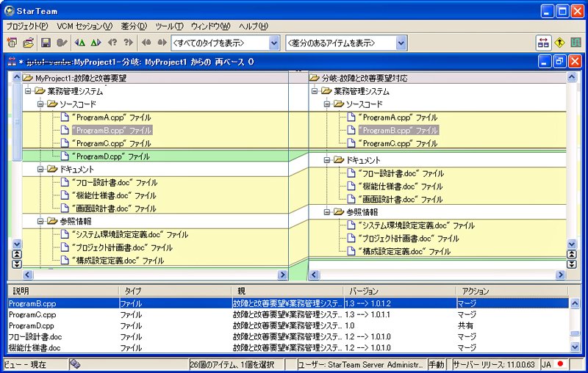Collapse 業務管理システム node in left tree

click(28, 91)
